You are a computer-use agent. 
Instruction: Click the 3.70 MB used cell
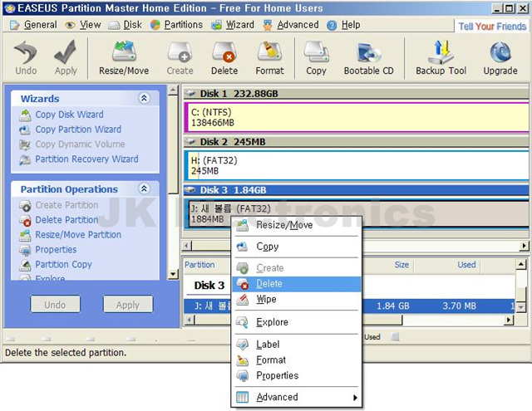[459, 306]
